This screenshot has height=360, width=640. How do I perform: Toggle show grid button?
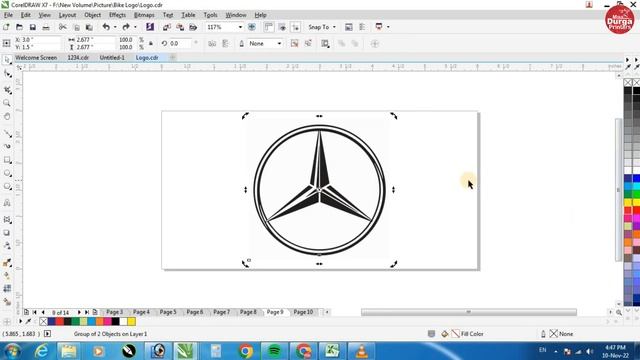[x=282, y=27]
